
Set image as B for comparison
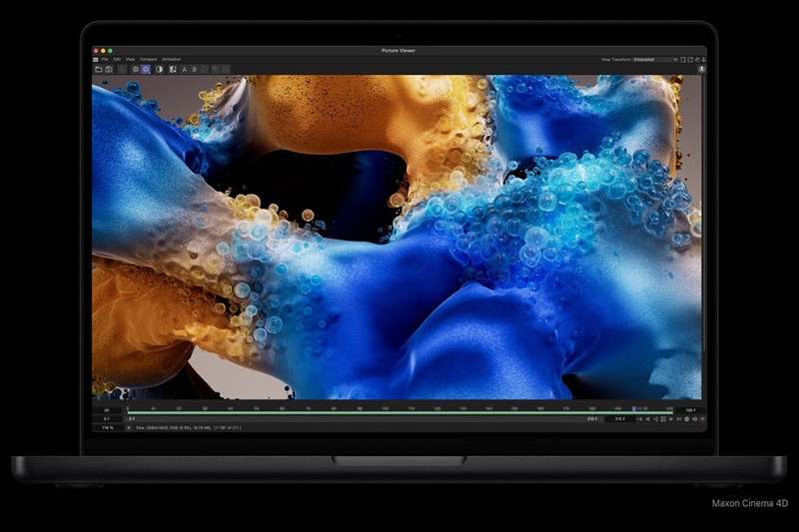click(194, 70)
